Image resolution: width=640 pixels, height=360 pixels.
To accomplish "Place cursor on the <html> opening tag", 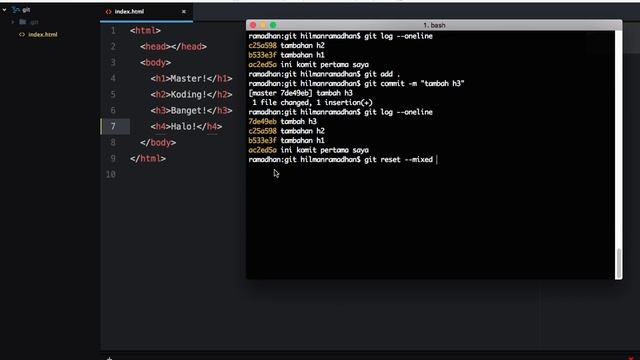I will click(x=145, y=31).
